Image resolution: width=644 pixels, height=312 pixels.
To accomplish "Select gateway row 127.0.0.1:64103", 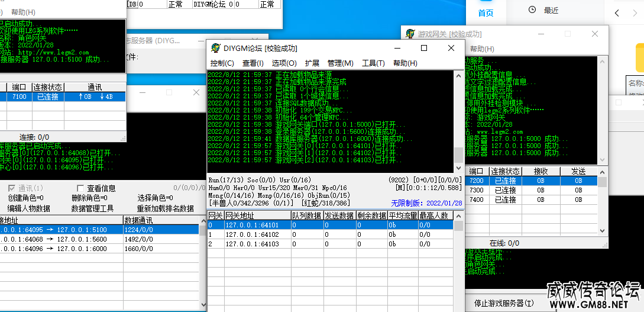I will pyautogui.click(x=330, y=244).
